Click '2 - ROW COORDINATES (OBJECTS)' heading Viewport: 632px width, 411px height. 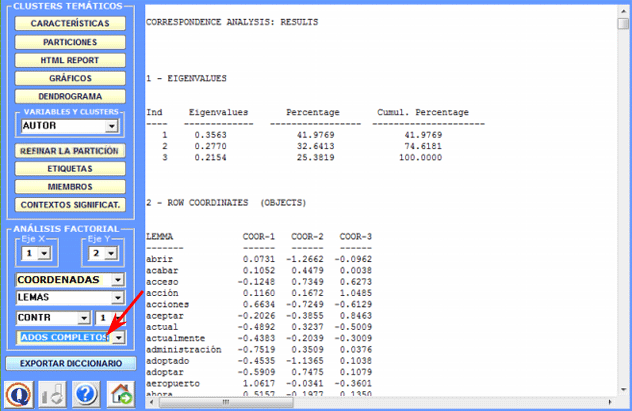click(x=226, y=203)
